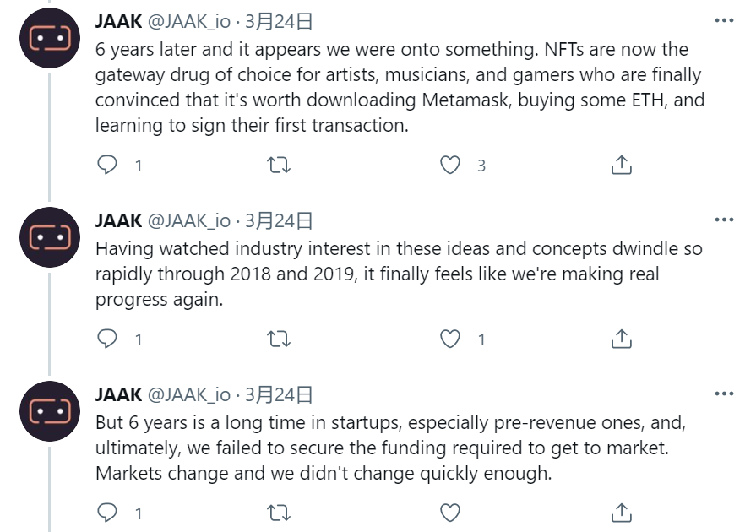Like the tweet about making real progress
The width and height of the screenshot is (756, 532).
pos(451,339)
